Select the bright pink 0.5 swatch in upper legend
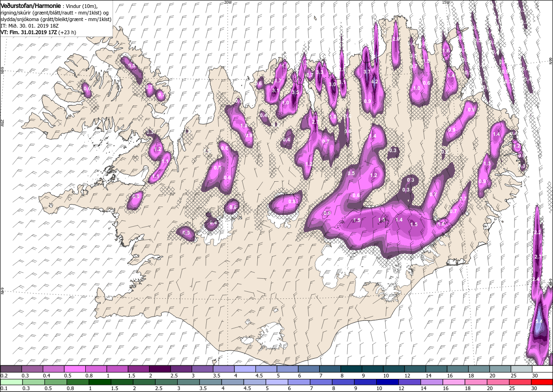 (75, 369)
